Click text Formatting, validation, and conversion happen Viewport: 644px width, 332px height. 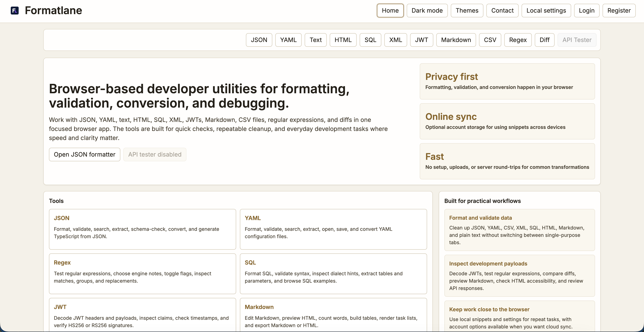[x=499, y=87]
